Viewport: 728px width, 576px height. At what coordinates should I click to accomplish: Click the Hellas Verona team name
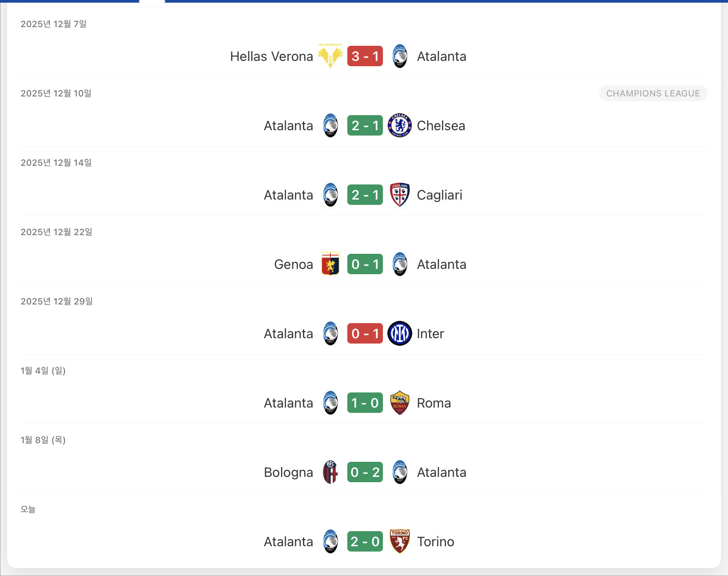(x=271, y=56)
